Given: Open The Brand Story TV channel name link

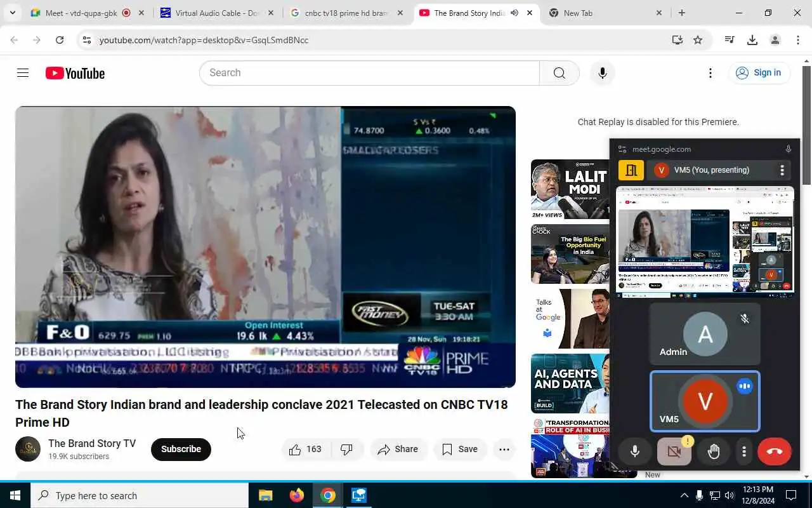Looking at the screenshot, I should (92, 443).
